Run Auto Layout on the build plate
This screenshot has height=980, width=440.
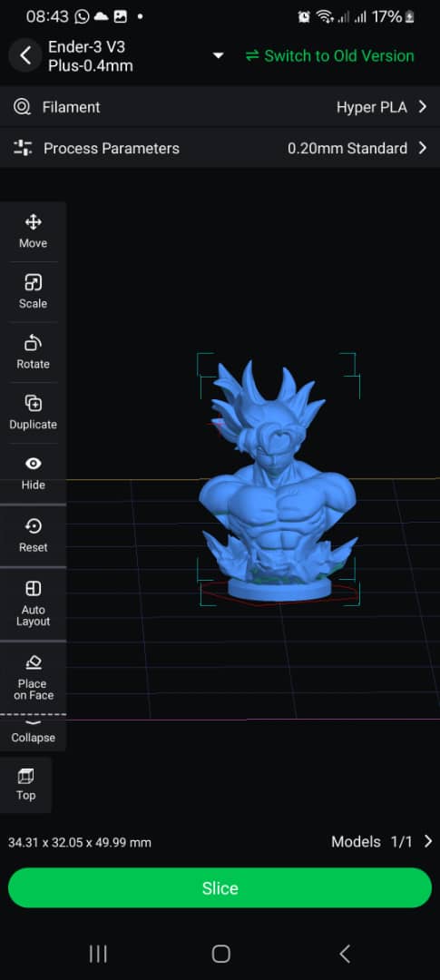pyautogui.click(x=34, y=603)
